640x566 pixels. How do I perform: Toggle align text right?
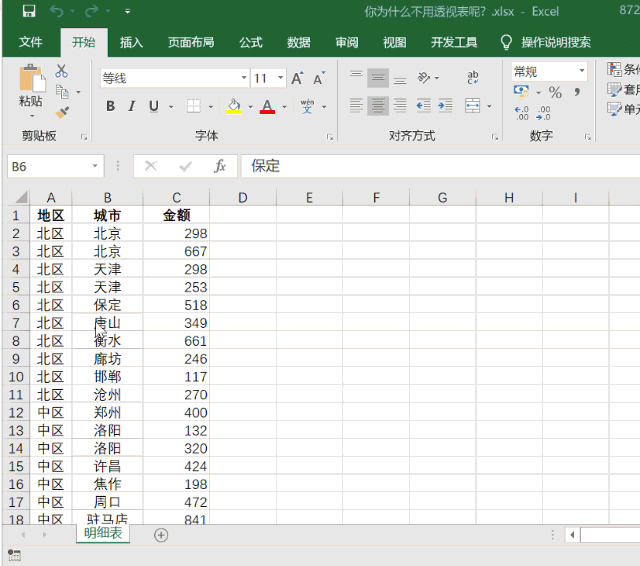[400, 106]
